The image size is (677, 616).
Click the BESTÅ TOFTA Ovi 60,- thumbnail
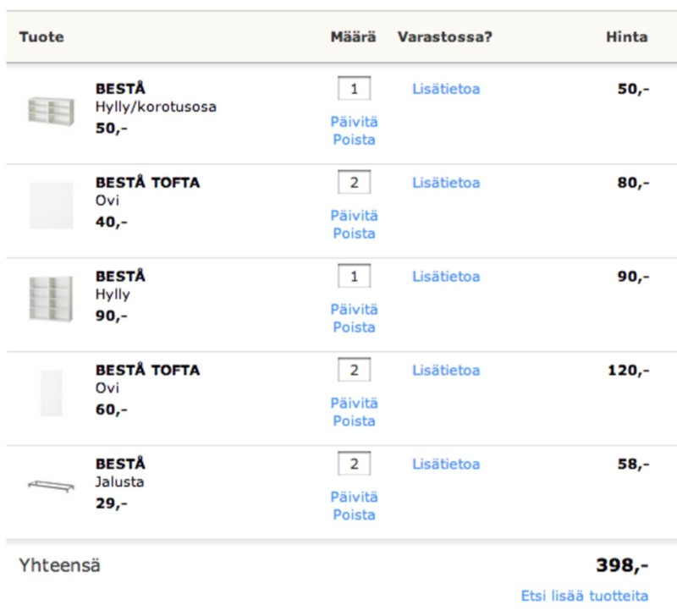click(52, 393)
